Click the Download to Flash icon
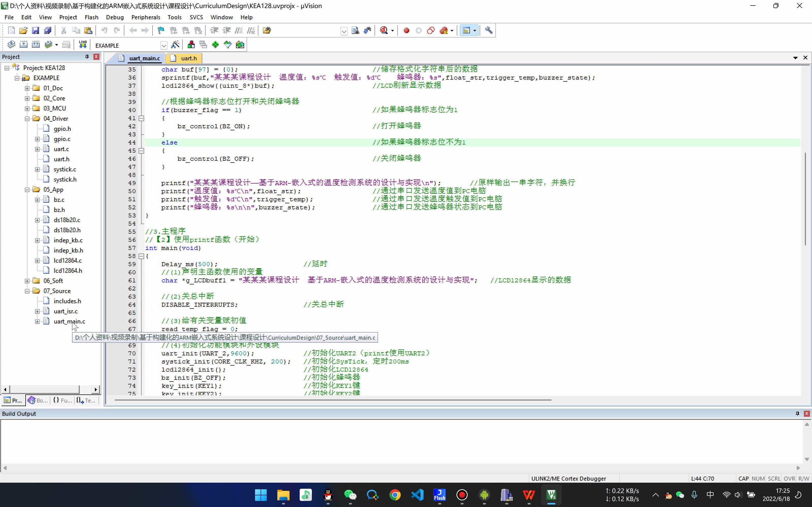 [83, 45]
